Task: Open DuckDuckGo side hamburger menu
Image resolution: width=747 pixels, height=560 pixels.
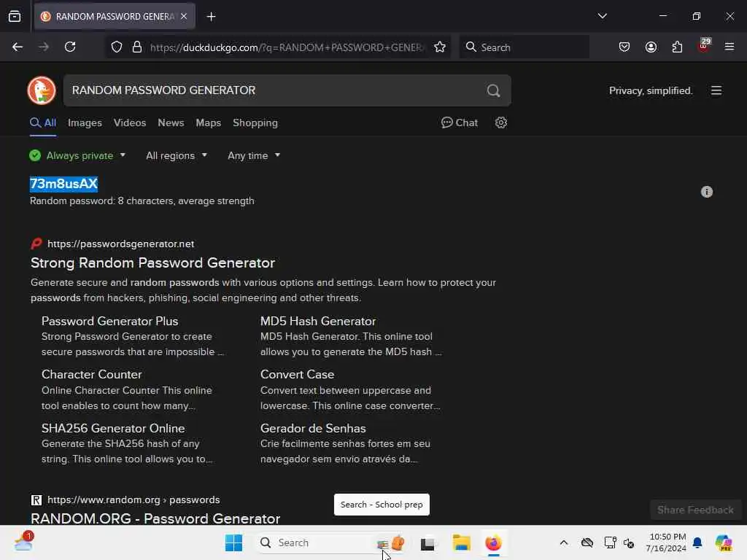Action: pyautogui.click(x=716, y=90)
